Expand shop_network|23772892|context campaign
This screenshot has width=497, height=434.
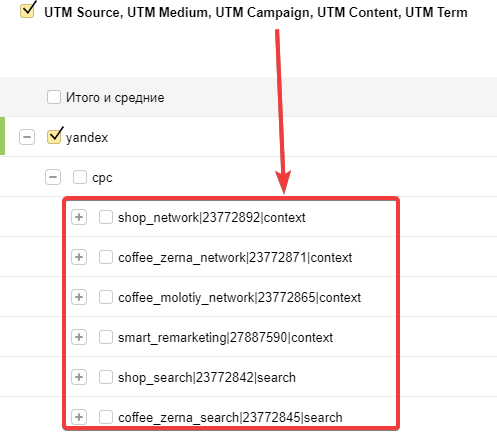tap(79, 217)
